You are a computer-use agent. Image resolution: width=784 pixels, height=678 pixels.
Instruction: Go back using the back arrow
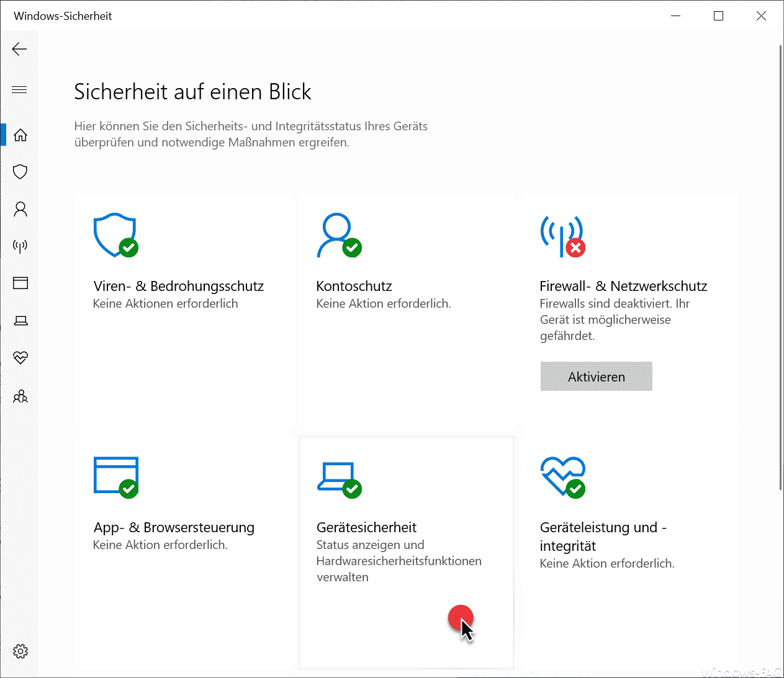tap(19, 49)
